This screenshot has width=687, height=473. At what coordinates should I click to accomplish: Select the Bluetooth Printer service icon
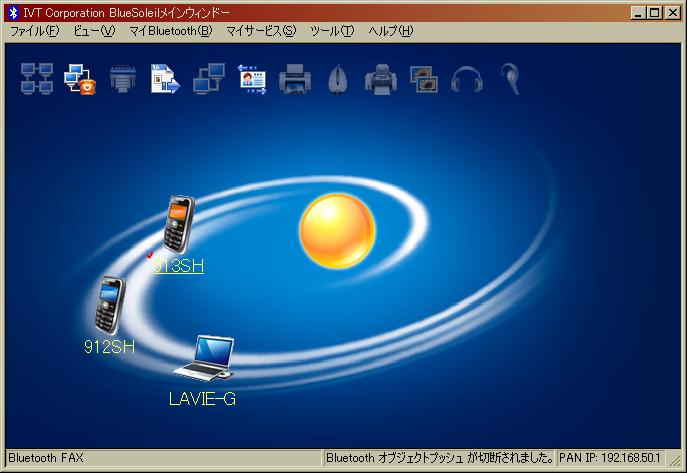point(295,79)
